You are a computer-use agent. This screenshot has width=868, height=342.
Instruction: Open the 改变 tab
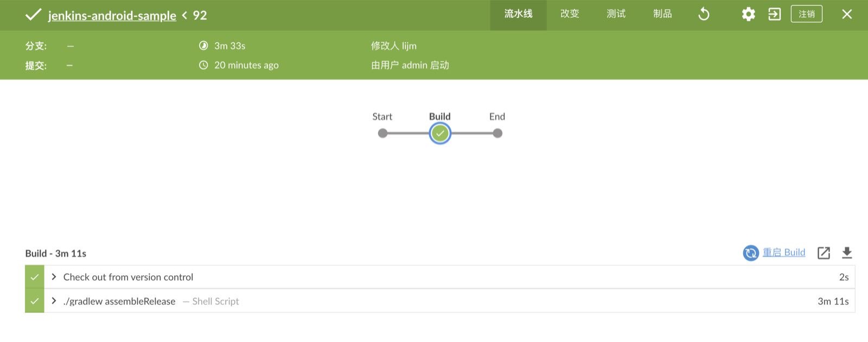(x=570, y=14)
